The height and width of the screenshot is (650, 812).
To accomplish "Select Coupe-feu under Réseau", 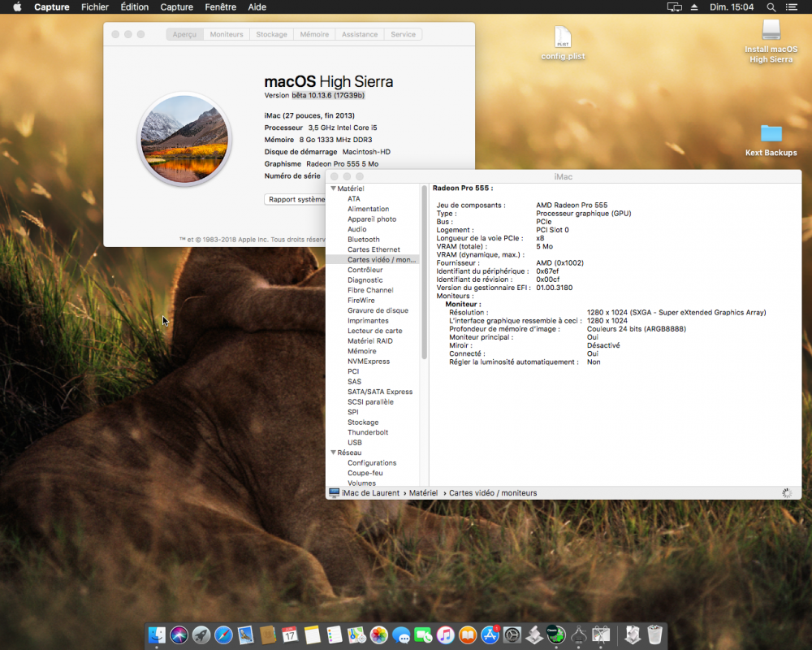I will 365,473.
